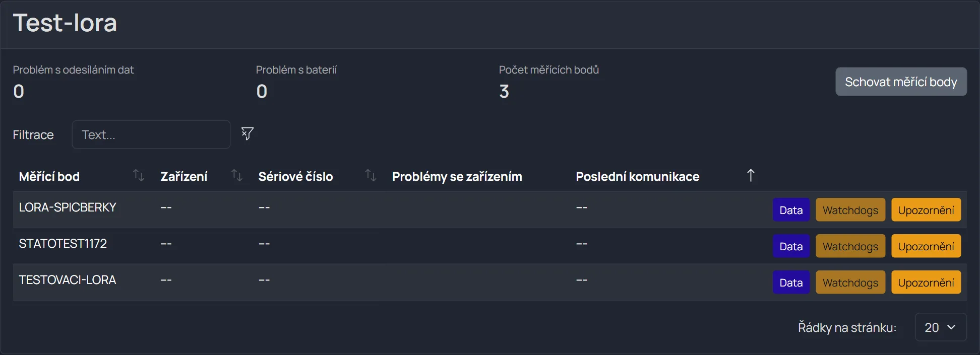The image size is (980, 355).
Task: Sort by Zařízení column arrows
Action: click(x=237, y=176)
